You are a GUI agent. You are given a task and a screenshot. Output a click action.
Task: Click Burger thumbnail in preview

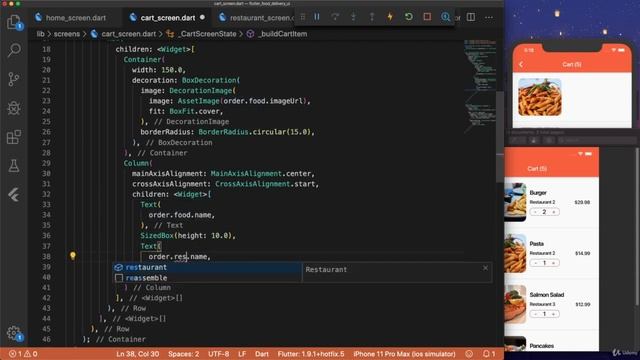point(515,202)
